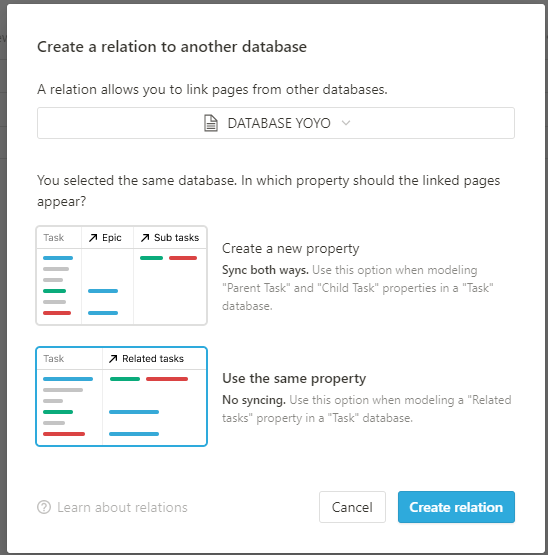Click the document icon beside DATABASE YOYO
The width and height of the screenshot is (548, 555).
coord(211,123)
